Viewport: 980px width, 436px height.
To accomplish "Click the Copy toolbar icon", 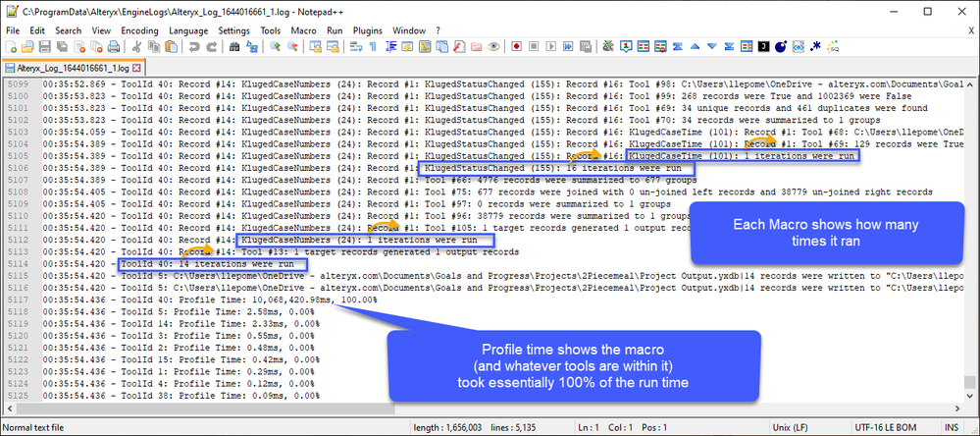I will click(x=154, y=46).
